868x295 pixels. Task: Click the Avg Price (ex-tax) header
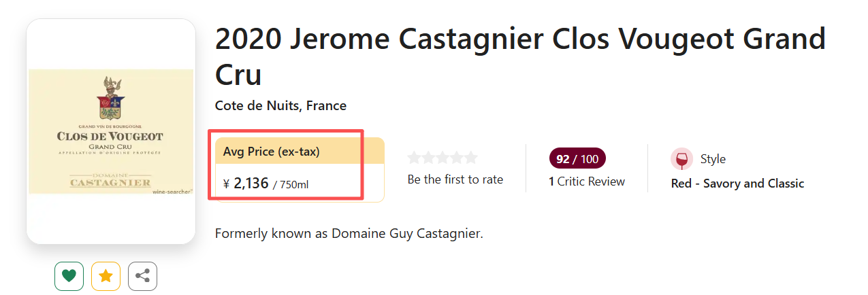[x=272, y=152]
